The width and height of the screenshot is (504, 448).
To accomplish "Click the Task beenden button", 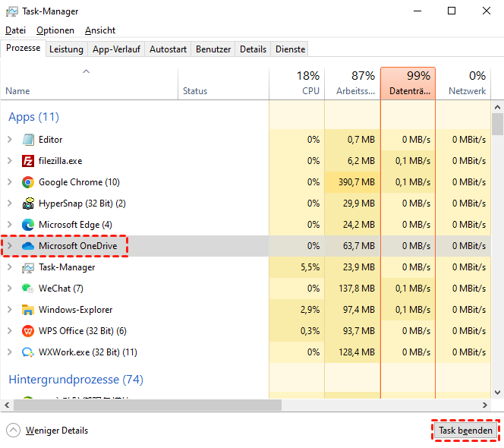I will (x=466, y=431).
